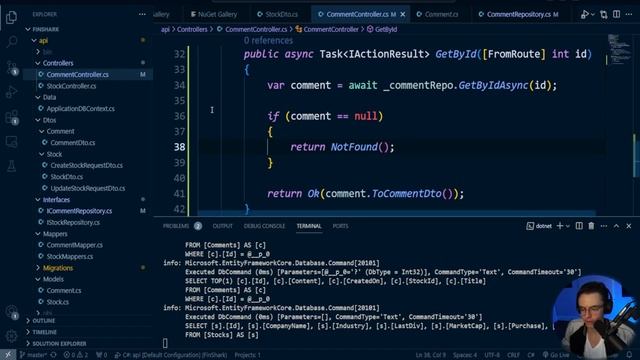Maximize the panel size with chevron
Image resolution: width=640 pixels, height=360 pixels.
tap(616, 226)
